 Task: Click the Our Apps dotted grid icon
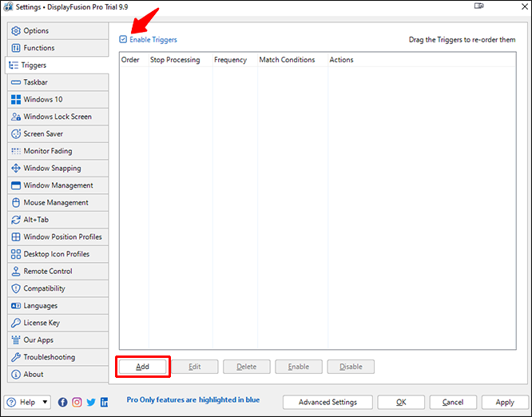tap(16, 340)
